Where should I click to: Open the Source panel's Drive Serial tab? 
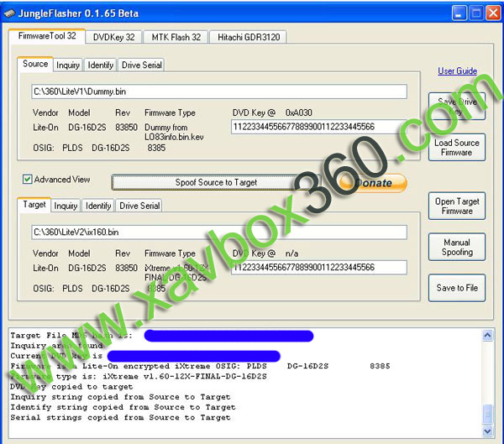pyautogui.click(x=141, y=65)
